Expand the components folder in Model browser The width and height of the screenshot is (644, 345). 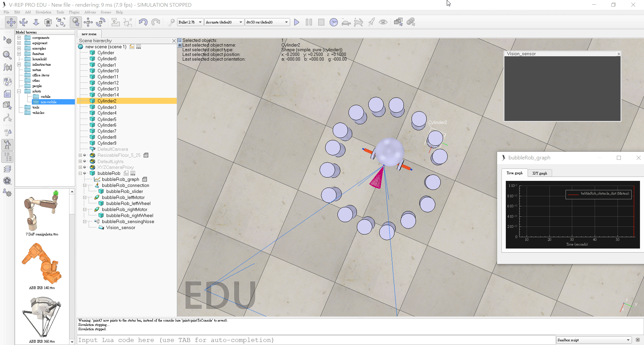click(19, 38)
